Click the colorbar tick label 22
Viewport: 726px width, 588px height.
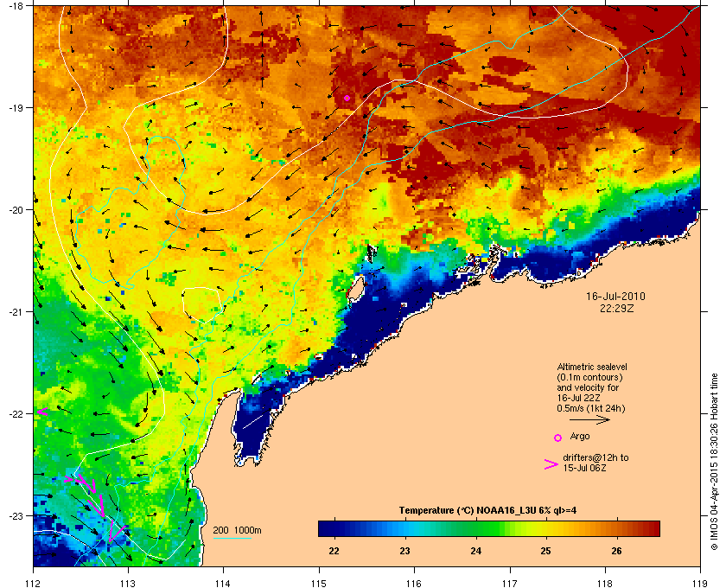334,551
